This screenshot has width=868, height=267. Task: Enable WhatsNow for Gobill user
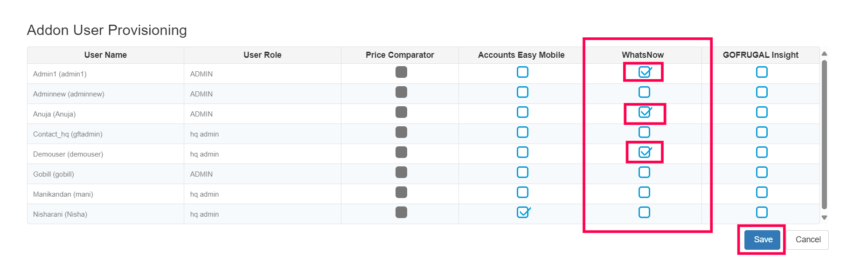(644, 172)
